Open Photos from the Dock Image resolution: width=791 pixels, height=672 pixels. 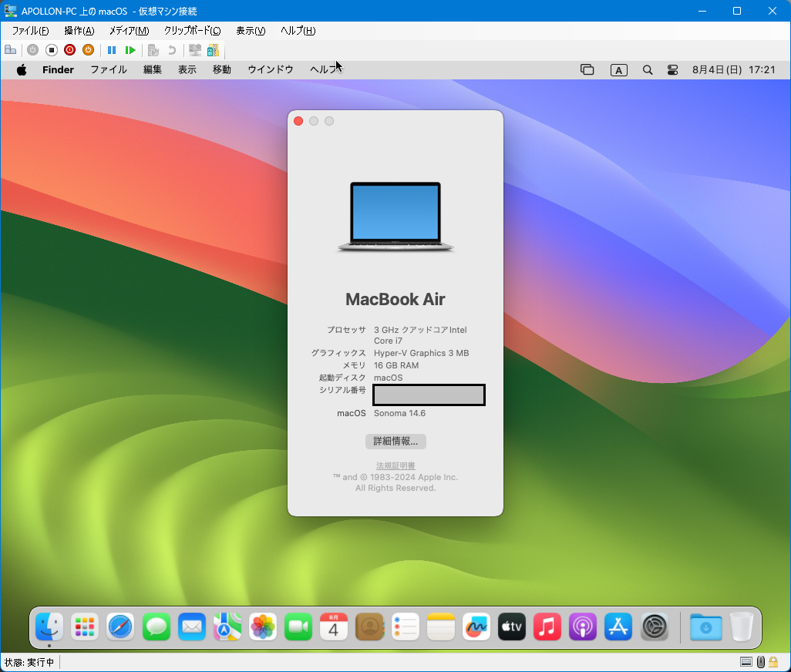(263, 627)
